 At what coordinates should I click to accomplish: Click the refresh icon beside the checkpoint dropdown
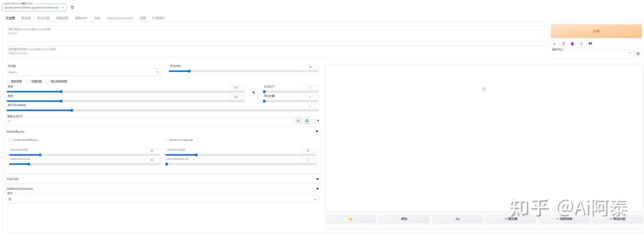[72, 7]
